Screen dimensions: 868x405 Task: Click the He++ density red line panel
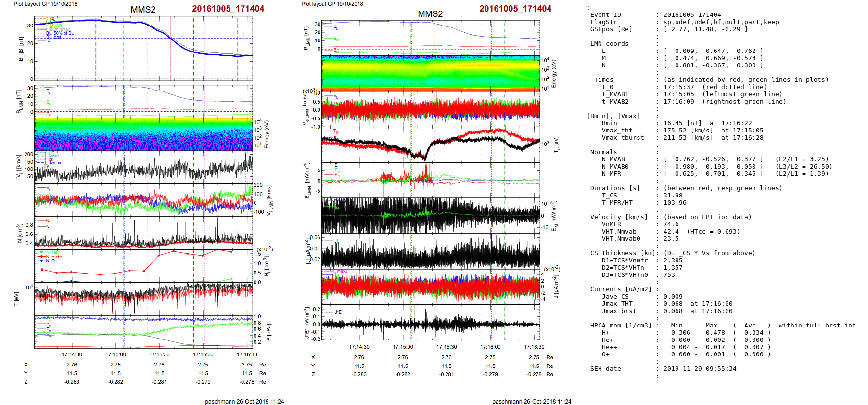tap(143, 265)
